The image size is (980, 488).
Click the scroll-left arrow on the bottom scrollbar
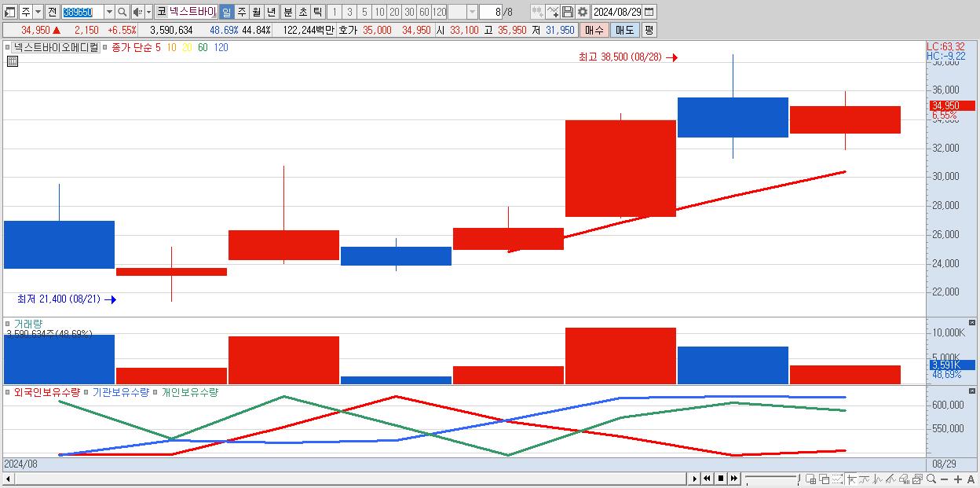[8, 479]
